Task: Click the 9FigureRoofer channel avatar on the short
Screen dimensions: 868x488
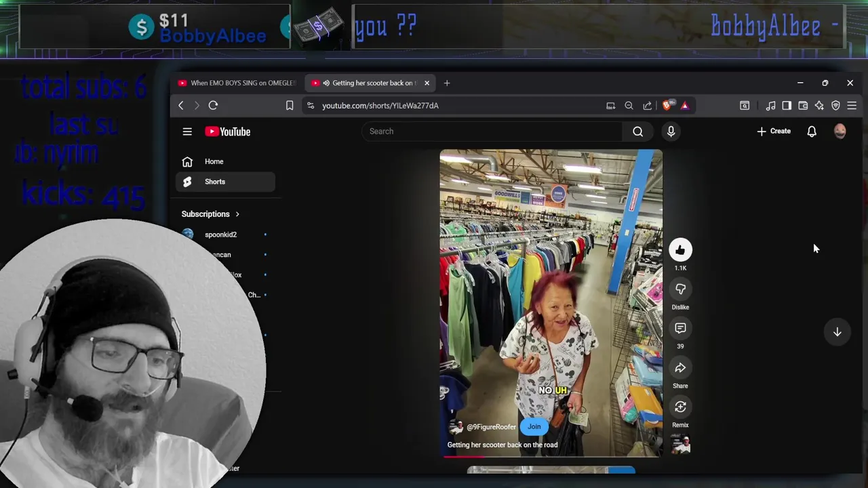Action: (456, 427)
